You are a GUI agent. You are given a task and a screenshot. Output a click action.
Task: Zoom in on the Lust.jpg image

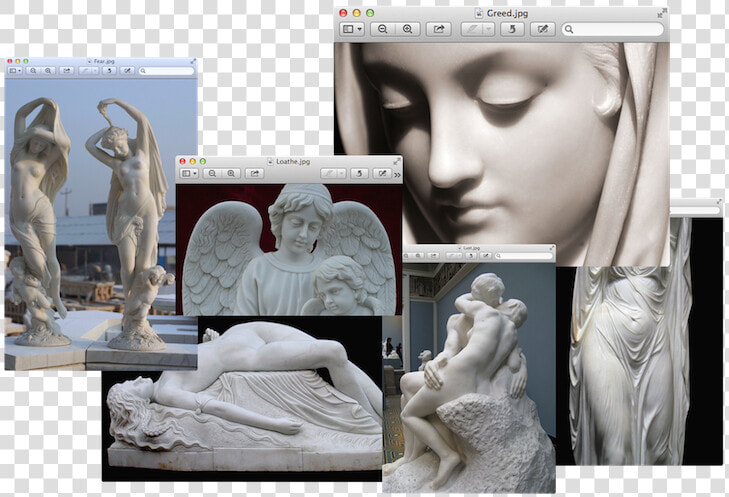pos(418,256)
